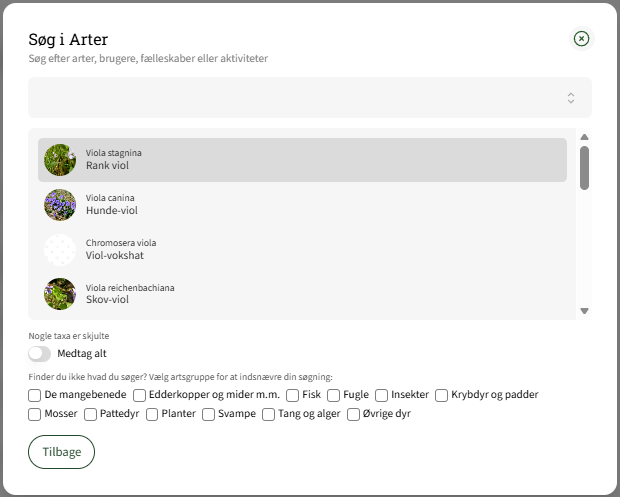Select the Svampe checkbox filter

click(209, 414)
